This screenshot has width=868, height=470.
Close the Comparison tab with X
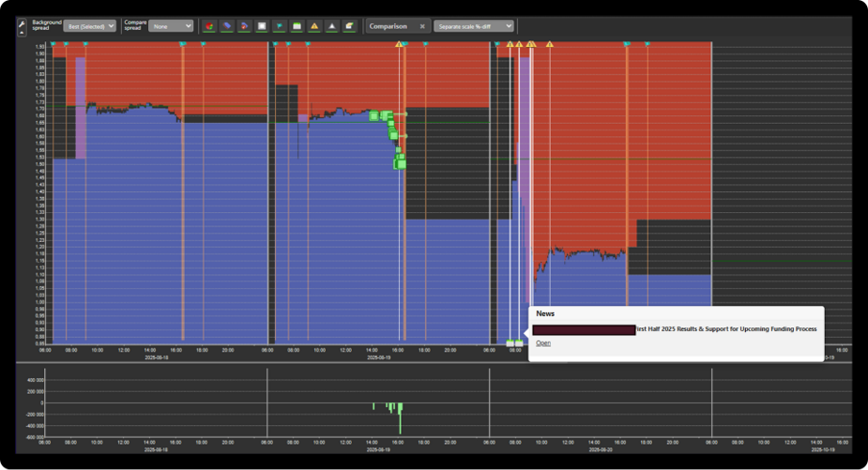point(422,26)
